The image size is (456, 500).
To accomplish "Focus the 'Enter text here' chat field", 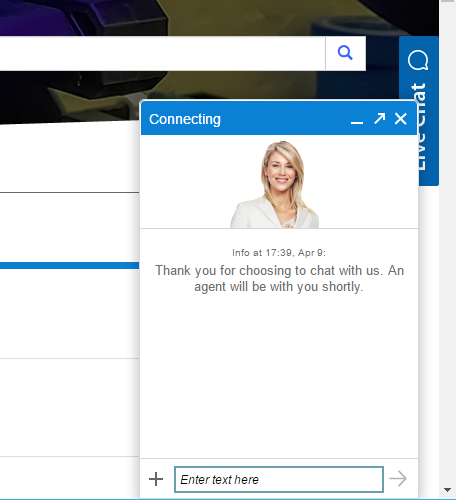I will [x=279, y=479].
